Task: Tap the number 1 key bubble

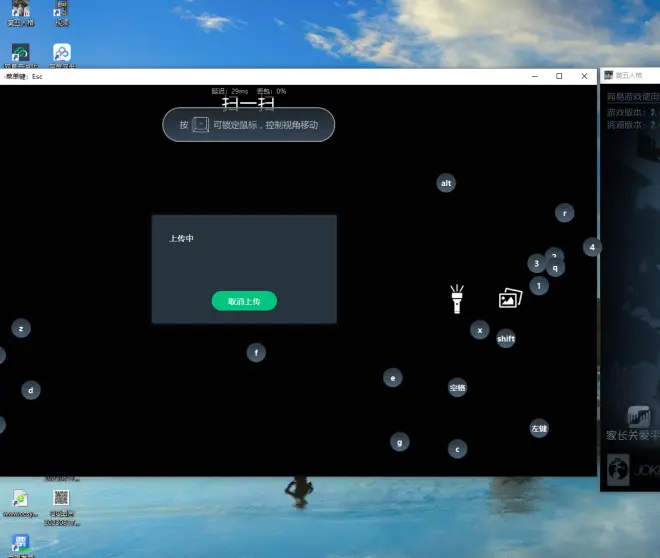Action: pyautogui.click(x=539, y=286)
